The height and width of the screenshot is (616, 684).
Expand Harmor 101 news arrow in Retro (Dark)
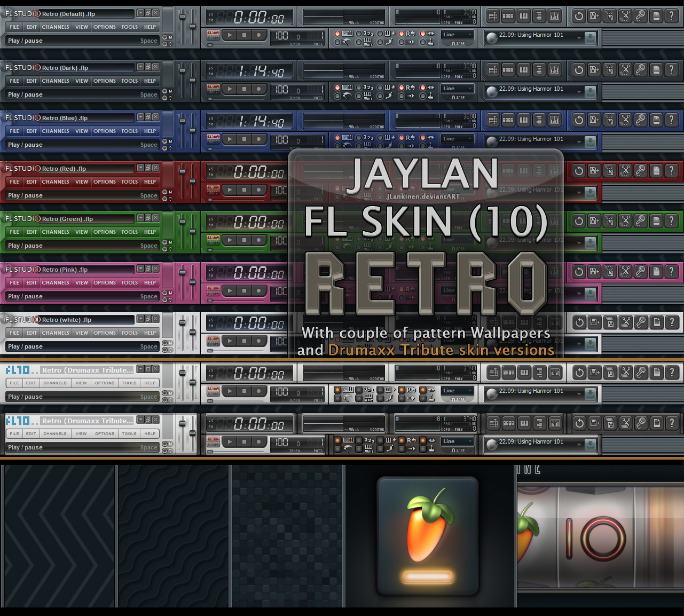click(x=578, y=92)
